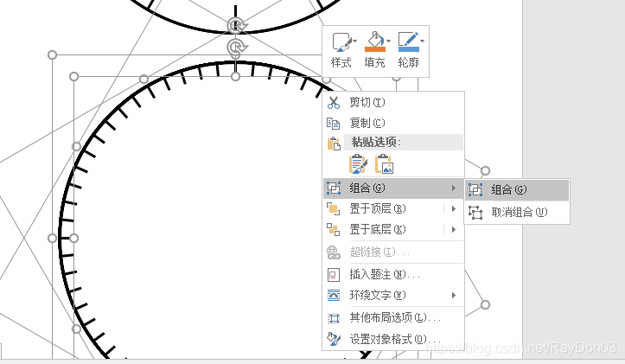Apply shape fill with 填充 bucket icon
625x364 pixels.
pos(374,51)
